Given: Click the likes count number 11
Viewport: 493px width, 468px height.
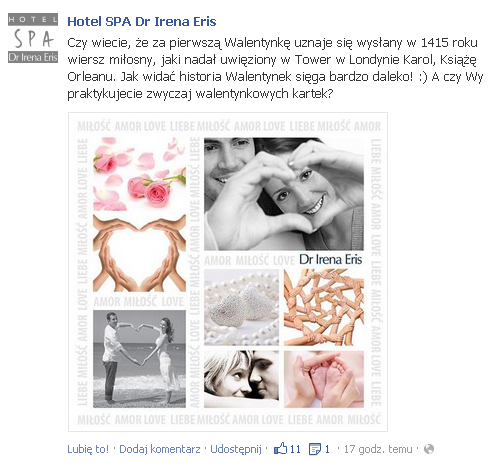Looking at the screenshot, I should point(295,449).
